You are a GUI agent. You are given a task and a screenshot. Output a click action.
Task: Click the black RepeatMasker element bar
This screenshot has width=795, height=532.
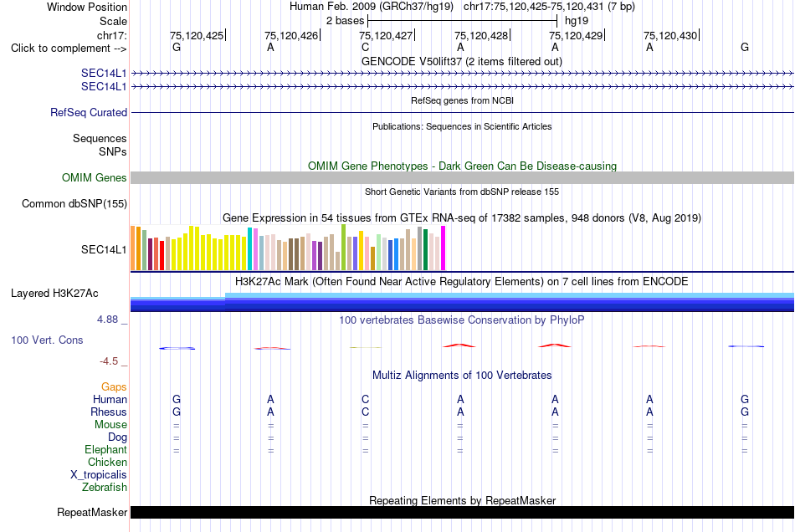click(462, 512)
